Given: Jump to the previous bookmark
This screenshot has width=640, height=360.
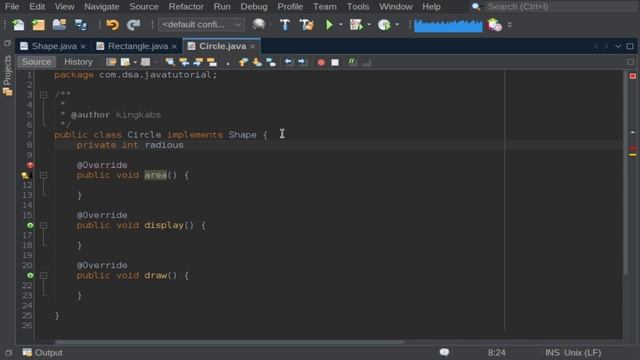Looking at the screenshot, I should point(243,62).
